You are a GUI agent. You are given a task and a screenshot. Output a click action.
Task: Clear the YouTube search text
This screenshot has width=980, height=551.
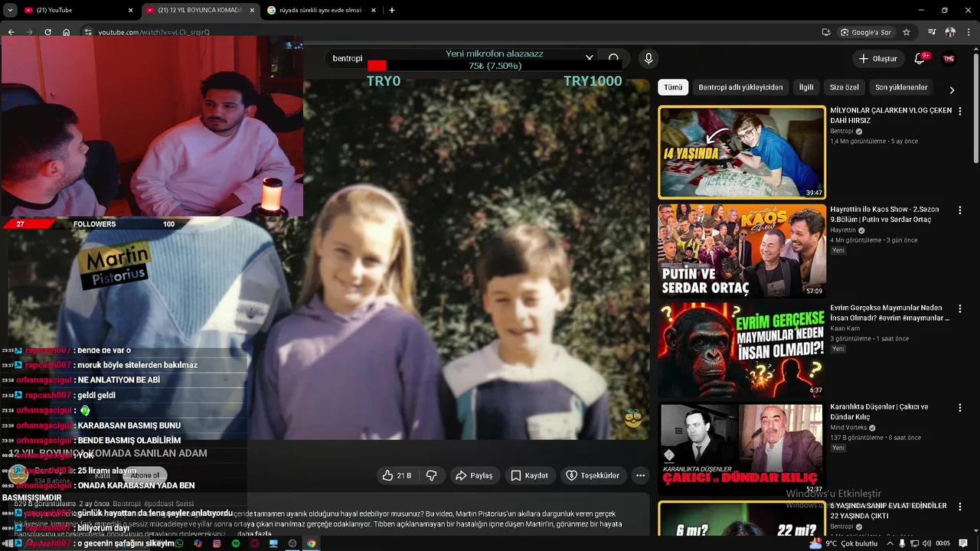click(x=589, y=58)
